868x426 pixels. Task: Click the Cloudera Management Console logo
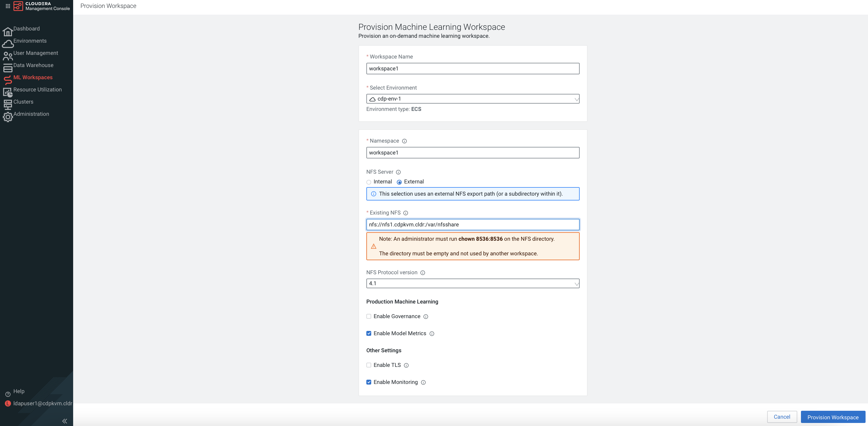pos(18,6)
